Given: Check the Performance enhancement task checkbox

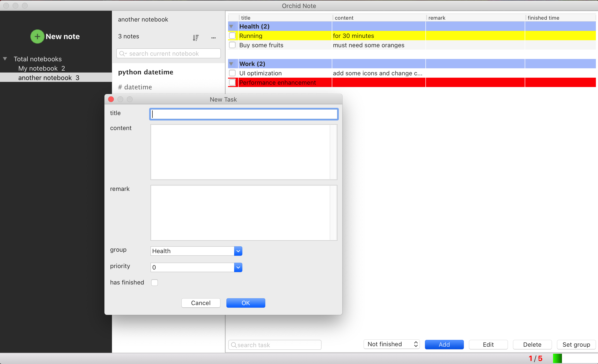Looking at the screenshot, I should coord(232,82).
